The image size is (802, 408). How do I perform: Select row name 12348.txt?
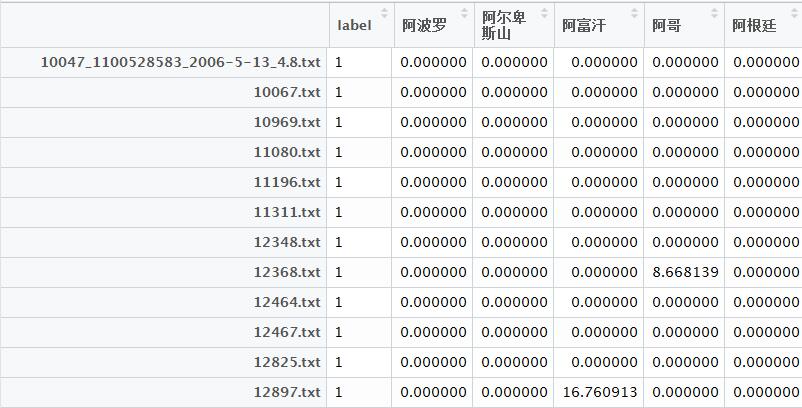click(x=287, y=242)
